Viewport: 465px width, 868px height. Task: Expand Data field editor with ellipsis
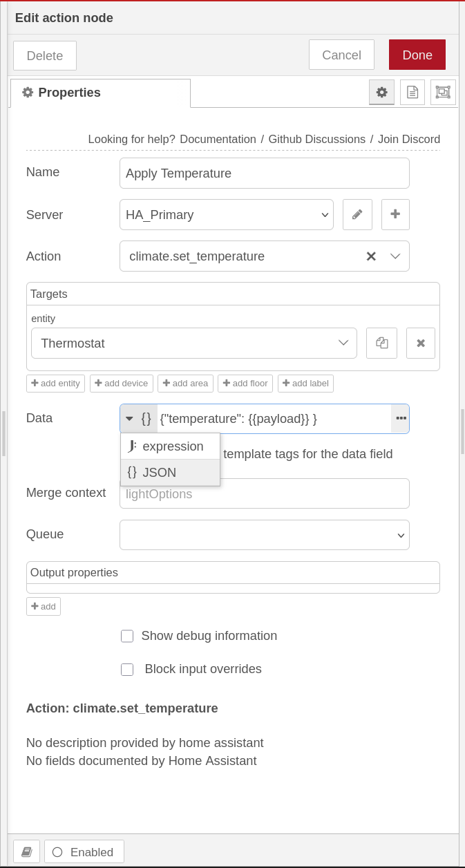pos(401,418)
